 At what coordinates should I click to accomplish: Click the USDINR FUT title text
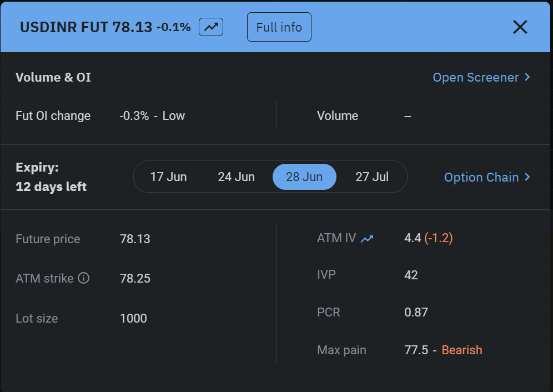click(64, 27)
